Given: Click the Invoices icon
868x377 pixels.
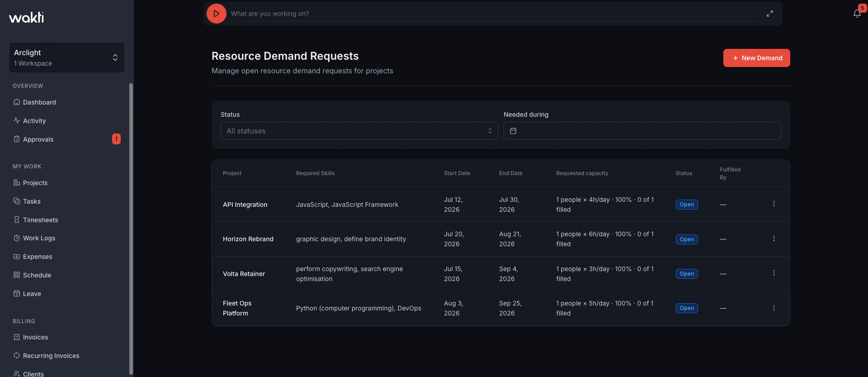Looking at the screenshot, I should (17, 337).
